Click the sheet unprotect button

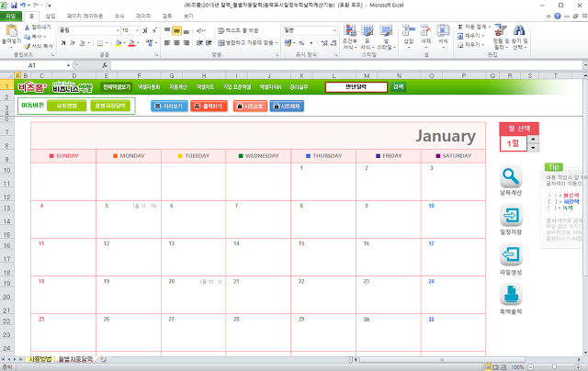[x=287, y=107]
